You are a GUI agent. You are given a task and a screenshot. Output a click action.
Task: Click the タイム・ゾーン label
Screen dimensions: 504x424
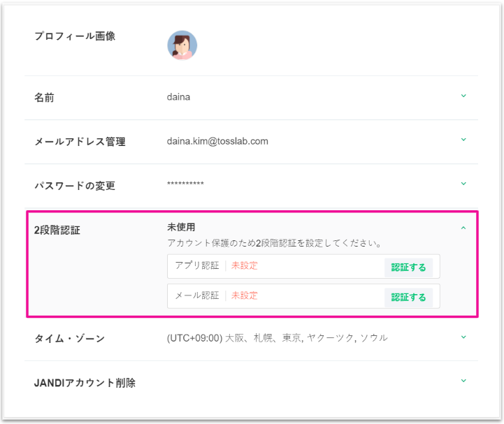pos(69,339)
